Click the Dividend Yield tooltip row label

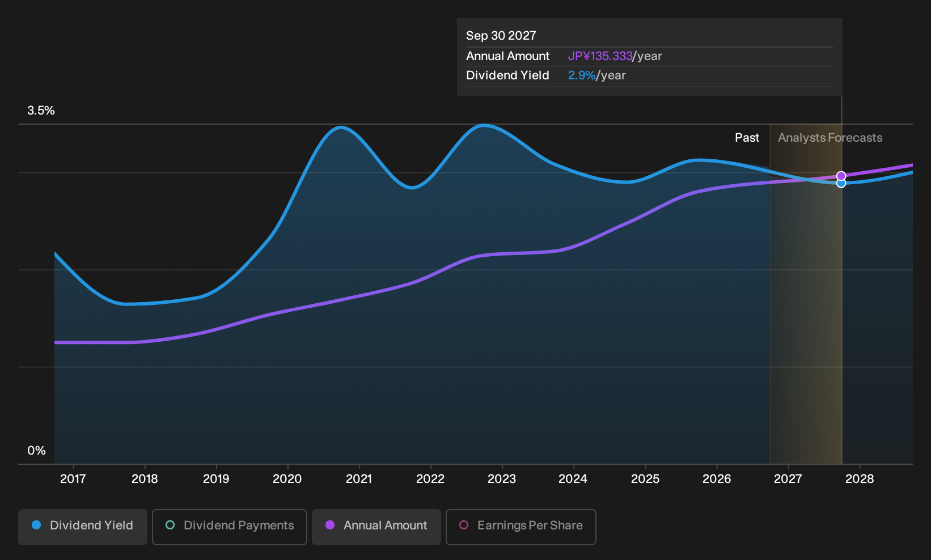click(x=507, y=75)
